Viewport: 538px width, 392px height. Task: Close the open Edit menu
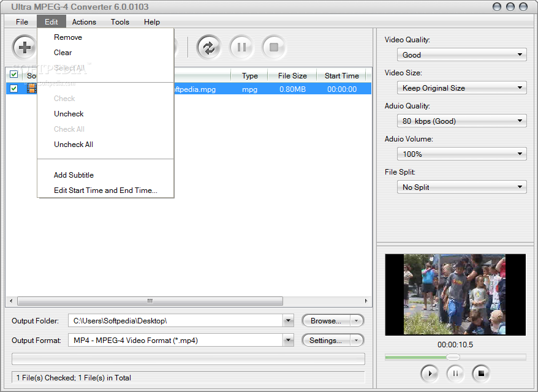51,21
